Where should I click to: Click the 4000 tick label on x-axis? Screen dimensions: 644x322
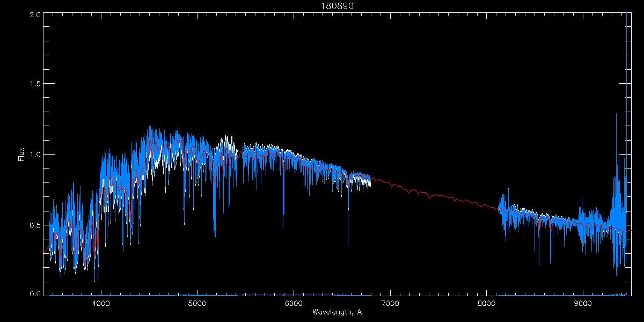101,303
